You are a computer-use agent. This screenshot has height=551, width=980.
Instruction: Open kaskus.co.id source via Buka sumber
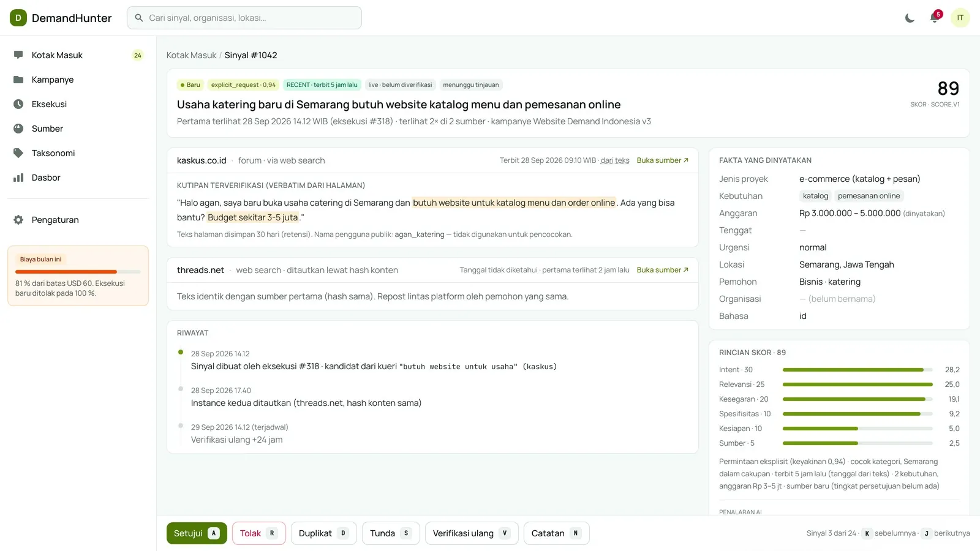point(663,160)
